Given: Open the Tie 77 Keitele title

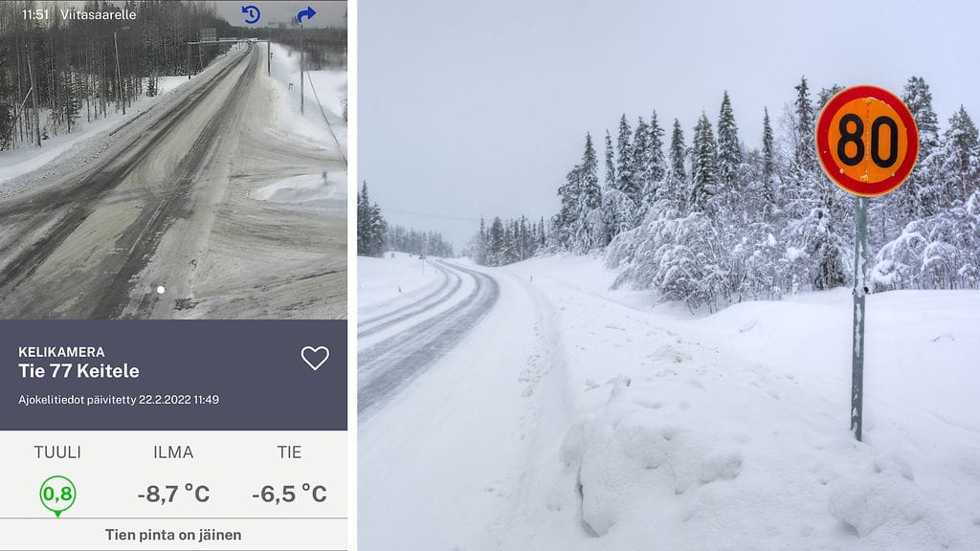Looking at the screenshot, I should coord(78,371).
